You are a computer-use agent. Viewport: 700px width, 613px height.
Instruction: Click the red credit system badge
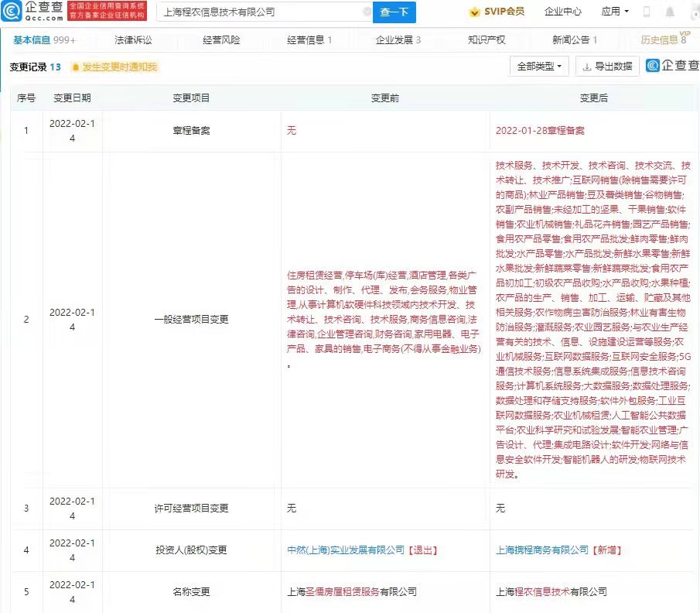pos(108,11)
